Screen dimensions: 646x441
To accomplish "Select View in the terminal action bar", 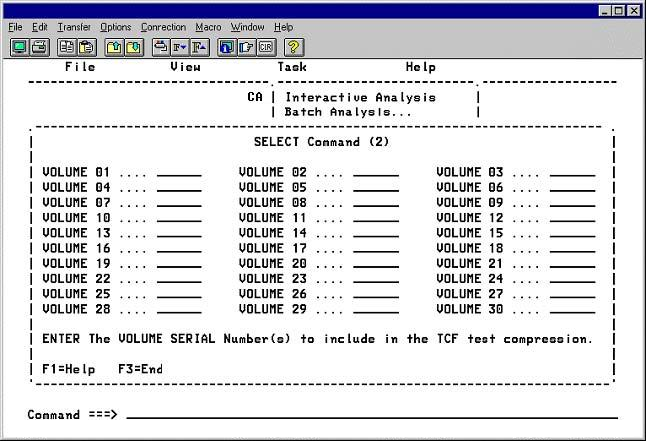I will [186, 67].
